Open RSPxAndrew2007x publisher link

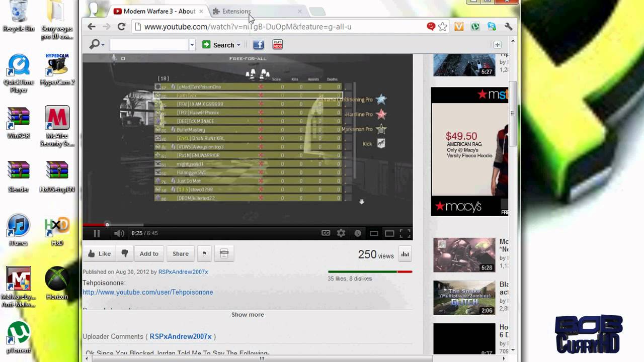coord(183,272)
